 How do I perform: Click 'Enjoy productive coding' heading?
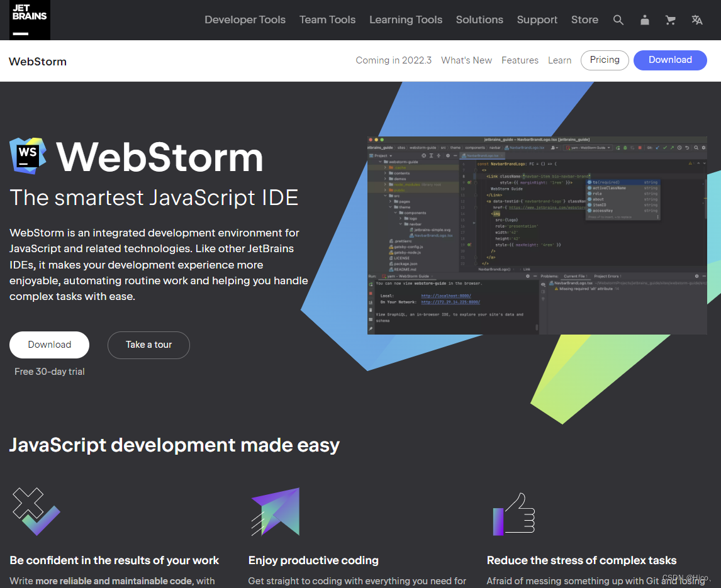click(313, 560)
